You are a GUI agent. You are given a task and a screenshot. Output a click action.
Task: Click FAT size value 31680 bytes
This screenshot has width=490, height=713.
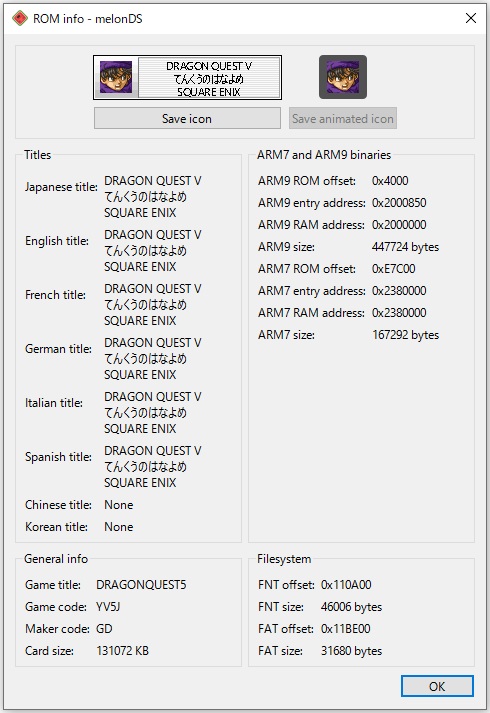(x=351, y=651)
